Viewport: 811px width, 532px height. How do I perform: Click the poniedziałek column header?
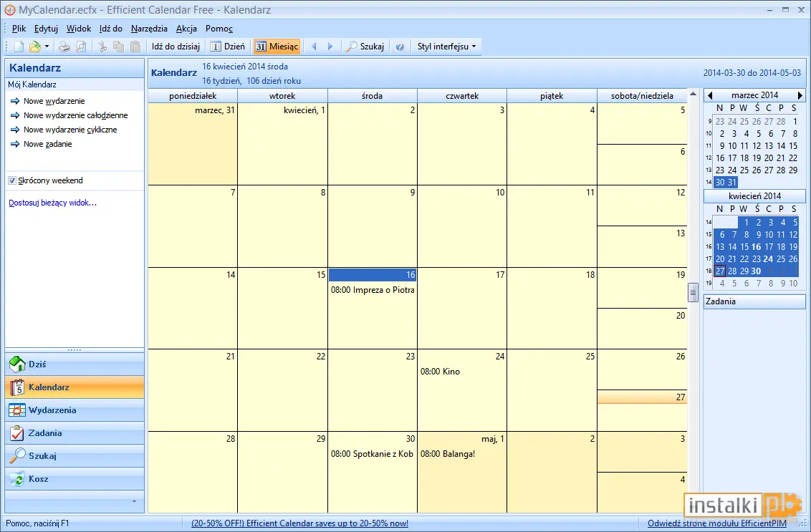pyautogui.click(x=193, y=96)
